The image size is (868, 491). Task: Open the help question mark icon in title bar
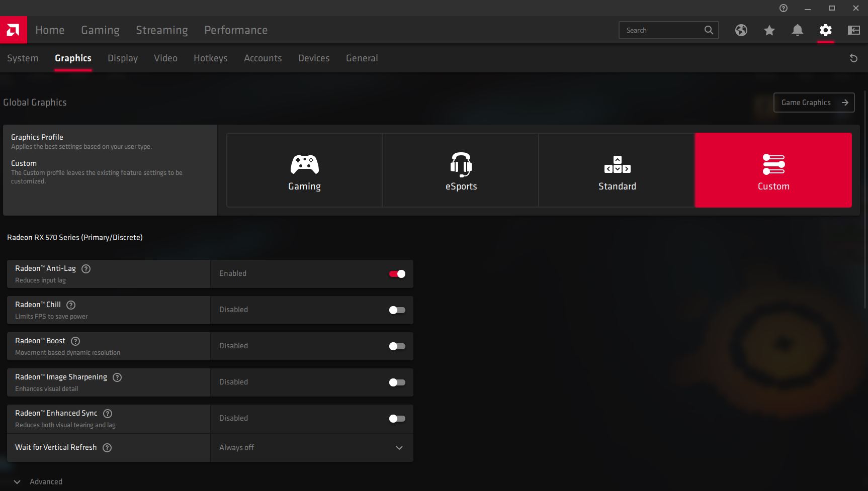(x=784, y=8)
